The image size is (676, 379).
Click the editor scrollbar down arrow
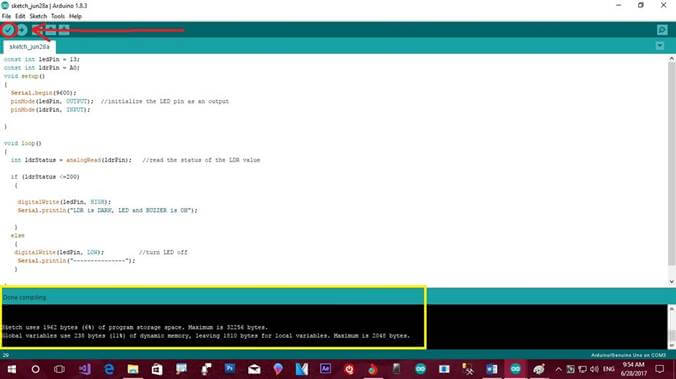672,282
